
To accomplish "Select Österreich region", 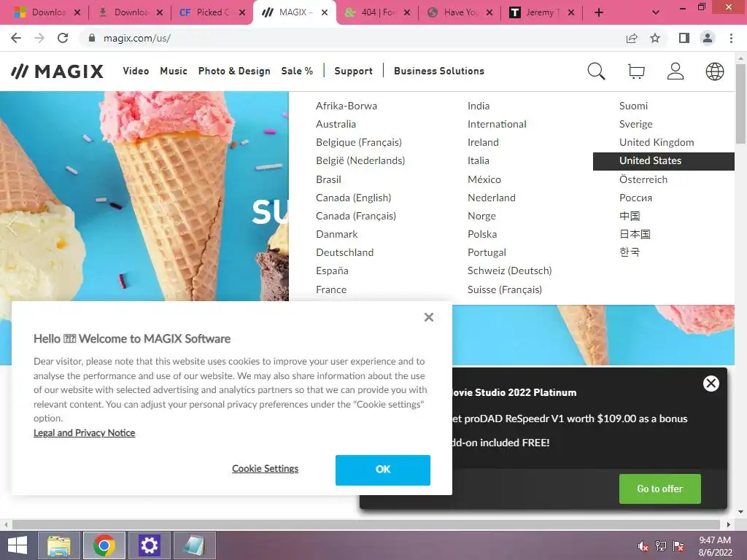I will click(x=643, y=179).
